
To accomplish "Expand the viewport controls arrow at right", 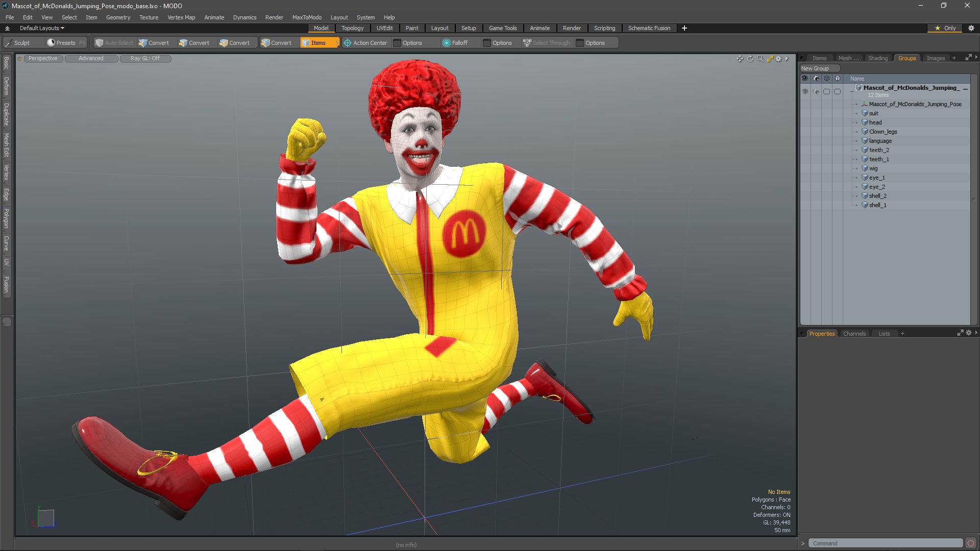I will [787, 59].
